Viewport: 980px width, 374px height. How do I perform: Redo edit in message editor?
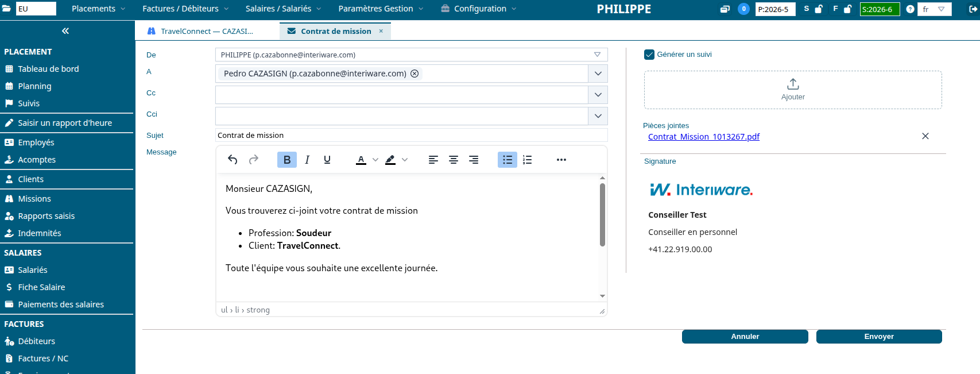(253, 160)
